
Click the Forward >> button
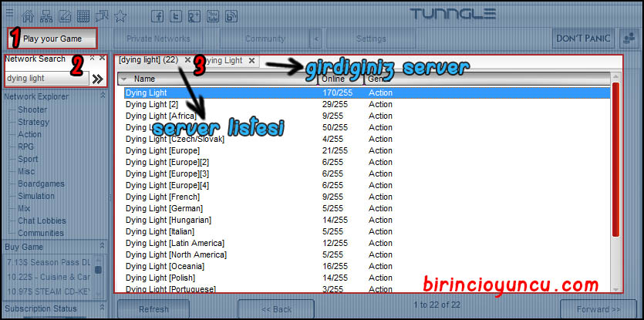point(598,309)
